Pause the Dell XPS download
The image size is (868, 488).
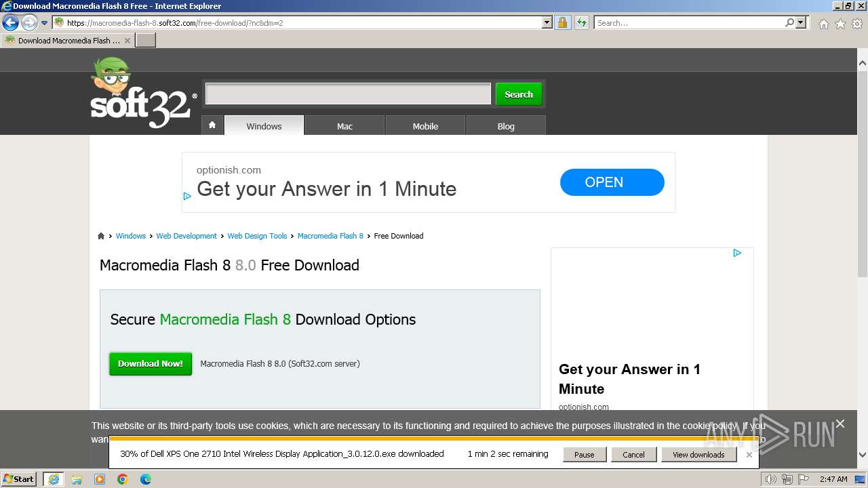584,455
